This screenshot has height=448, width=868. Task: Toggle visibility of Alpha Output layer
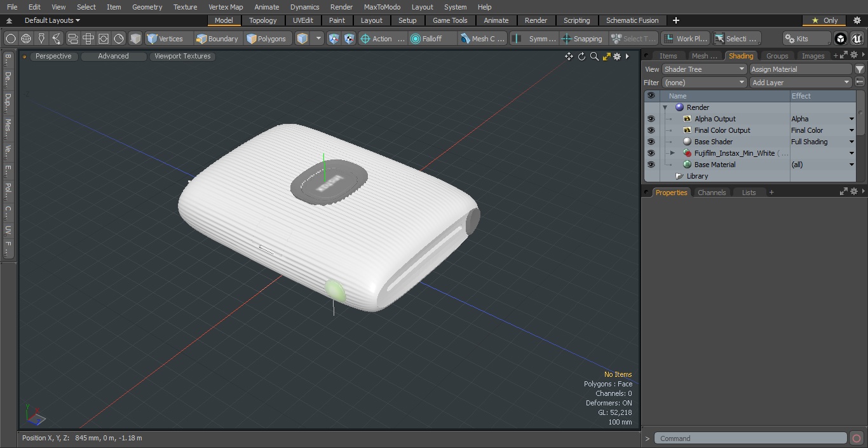pos(651,119)
